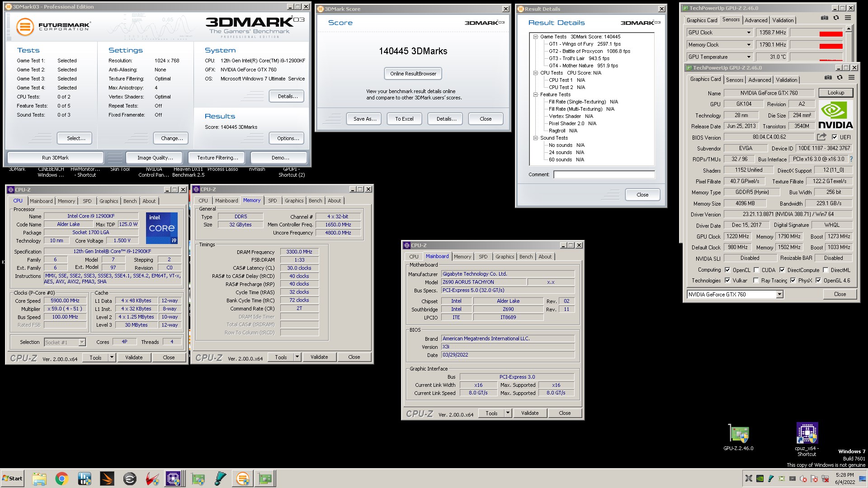Viewport: 868px width, 488px height.
Task: Click the black orange-striped taskbar icon
Action: [x=107, y=479]
